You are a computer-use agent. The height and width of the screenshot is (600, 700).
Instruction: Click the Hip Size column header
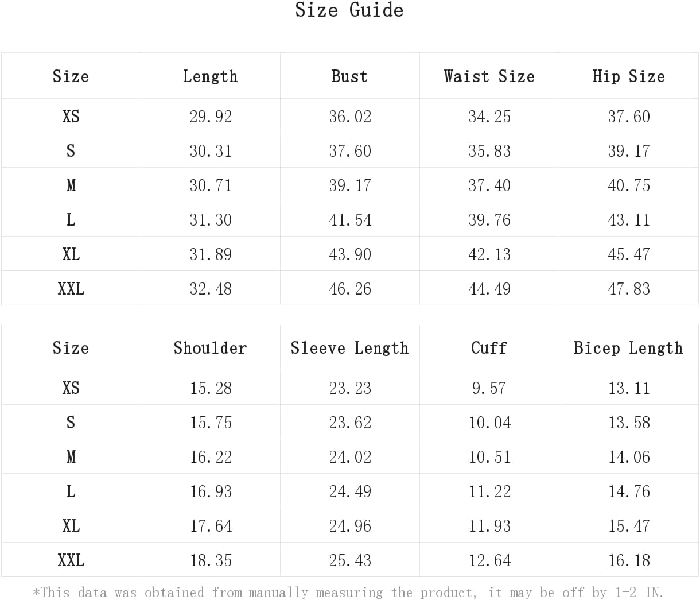click(x=628, y=76)
